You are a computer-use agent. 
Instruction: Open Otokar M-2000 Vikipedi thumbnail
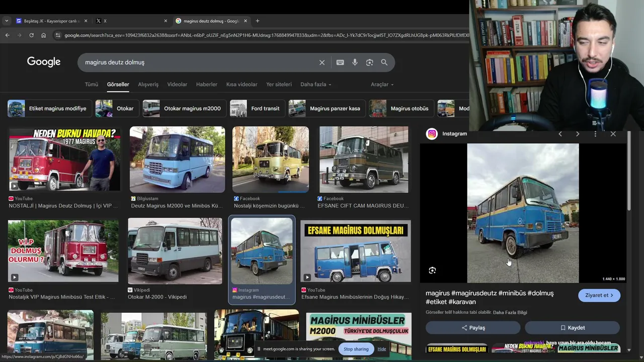[175, 251]
